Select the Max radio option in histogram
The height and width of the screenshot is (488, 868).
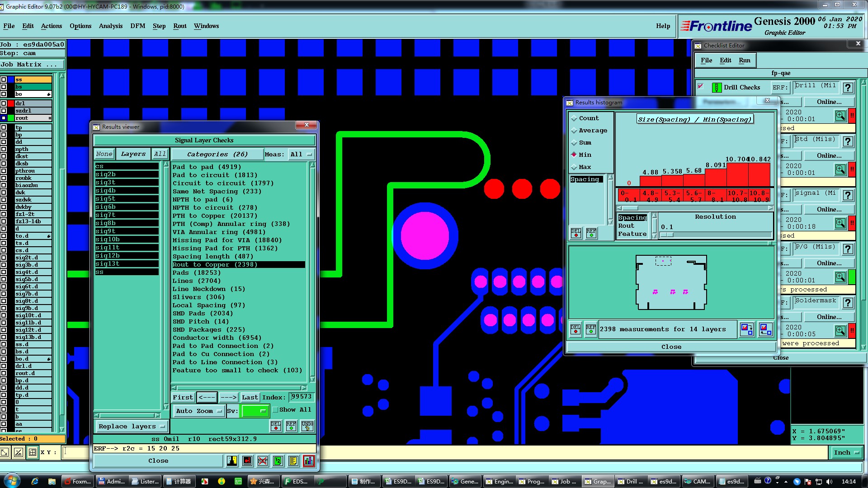(575, 167)
